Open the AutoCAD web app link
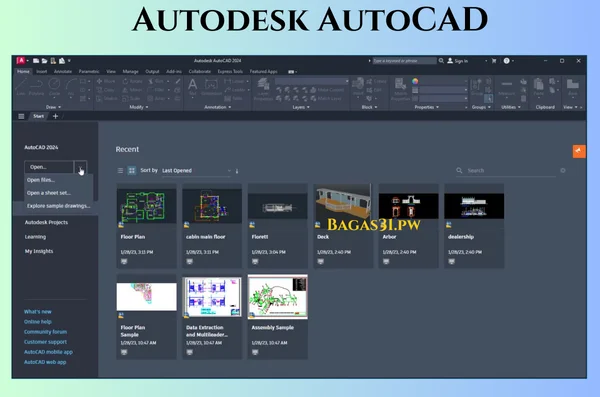Screen dimensions: 600x397 coord(45,362)
